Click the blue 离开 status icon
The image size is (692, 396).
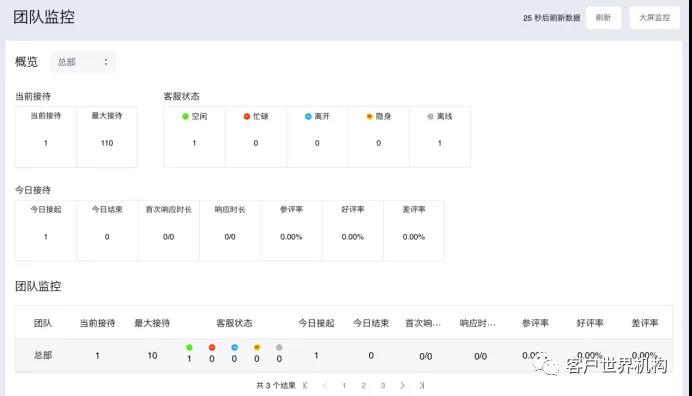(308, 117)
